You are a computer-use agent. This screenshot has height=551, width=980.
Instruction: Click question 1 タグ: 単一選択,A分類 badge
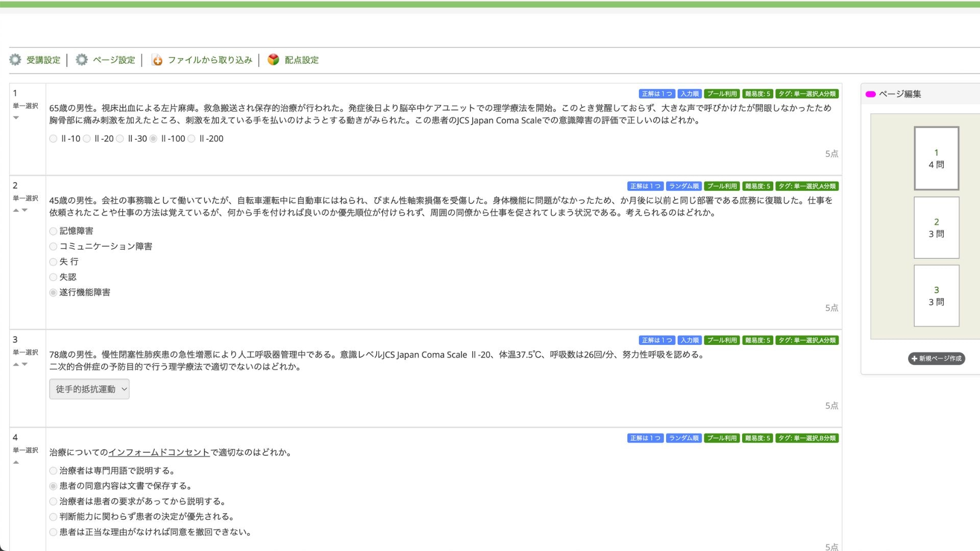pos(807,94)
